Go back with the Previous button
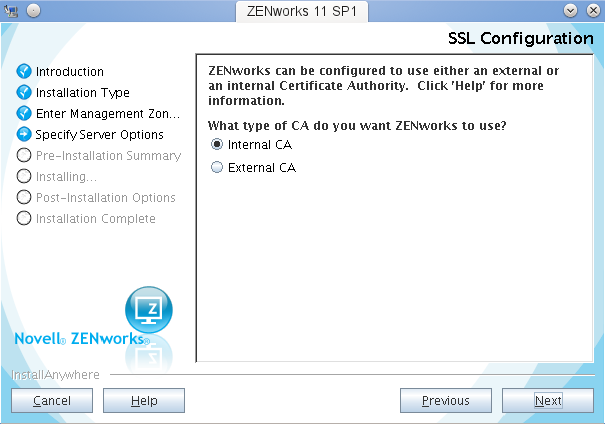This screenshot has width=605, height=424. [445, 401]
